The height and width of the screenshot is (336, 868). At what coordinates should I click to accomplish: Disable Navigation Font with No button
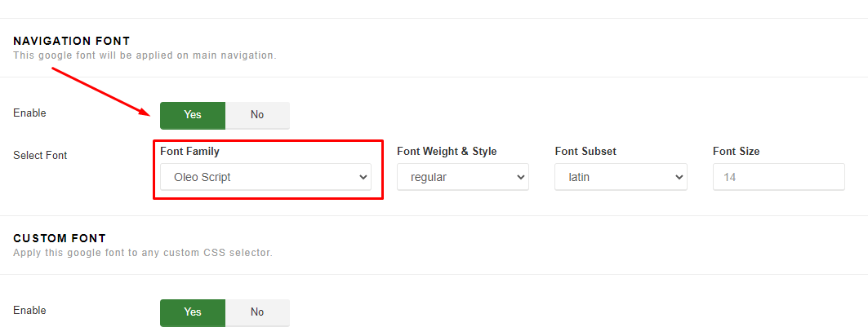[257, 115]
